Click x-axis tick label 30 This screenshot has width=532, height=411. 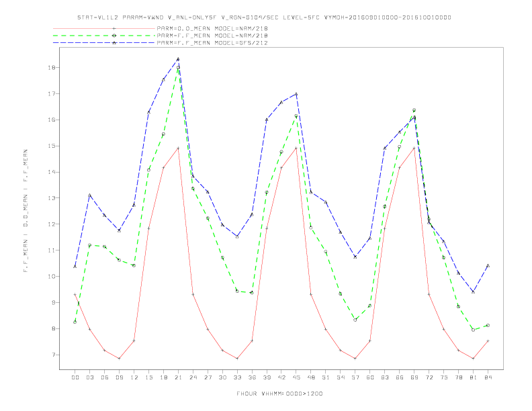click(x=222, y=377)
